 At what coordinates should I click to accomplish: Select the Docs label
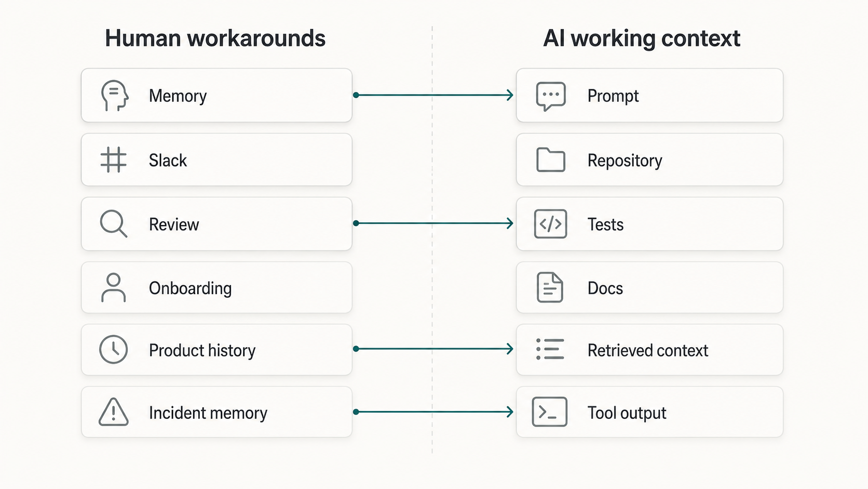(x=605, y=288)
